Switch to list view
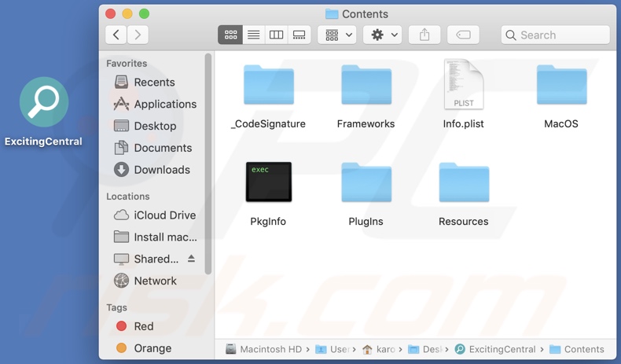 253,35
